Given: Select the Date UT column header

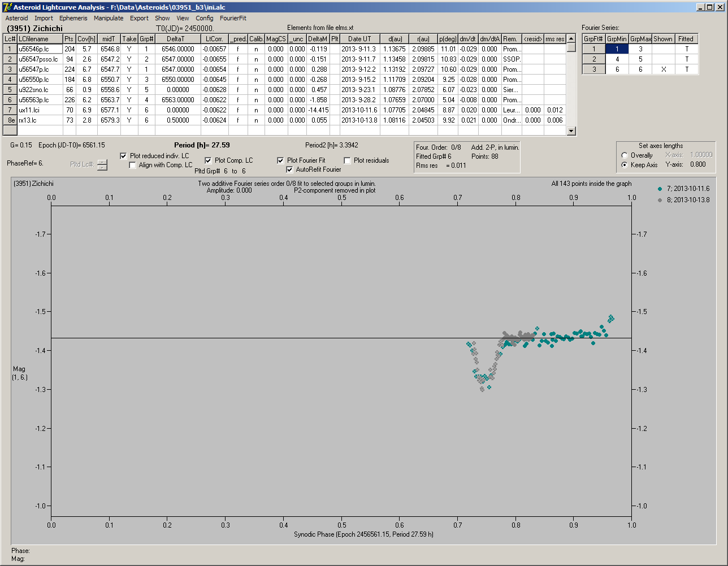Looking at the screenshot, I should tap(359, 39).
